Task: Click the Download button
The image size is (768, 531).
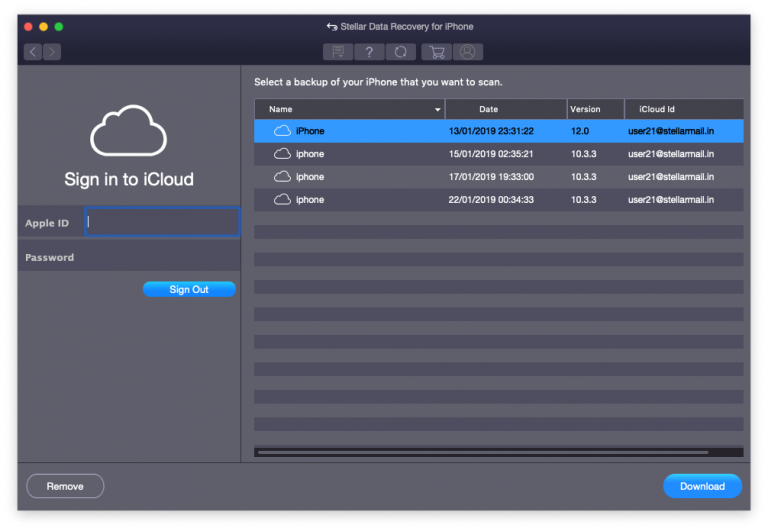Action: pos(702,486)
